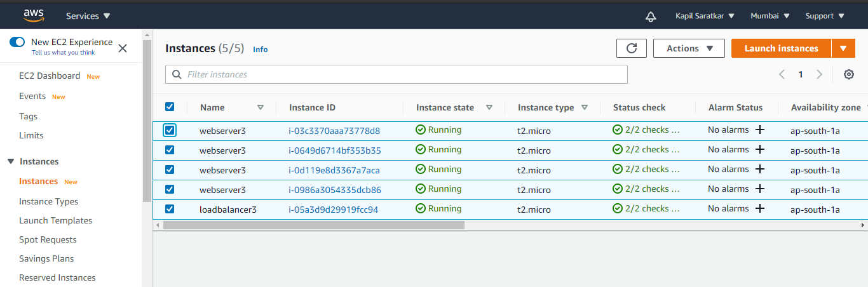
Task: Collapse the Instances sidebar section
Action: pyautogui.click(x=11, y=161)
